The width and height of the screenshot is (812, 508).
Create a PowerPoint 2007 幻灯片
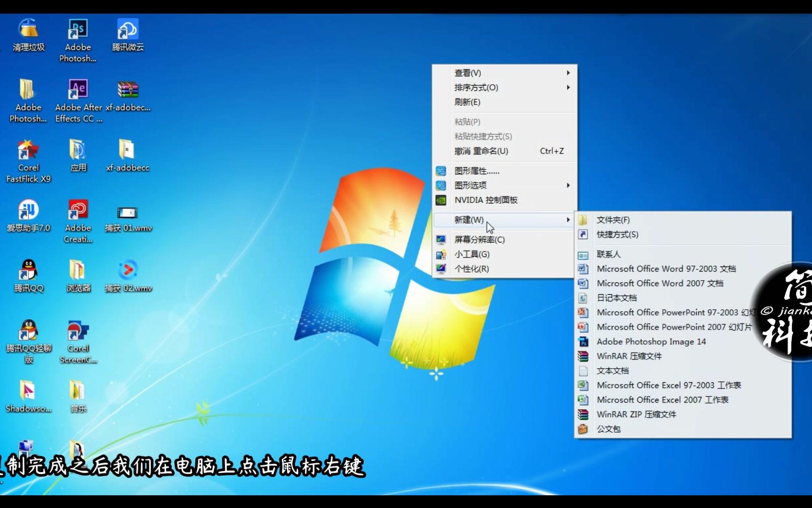pyautogui.click(x=683, y=327)
